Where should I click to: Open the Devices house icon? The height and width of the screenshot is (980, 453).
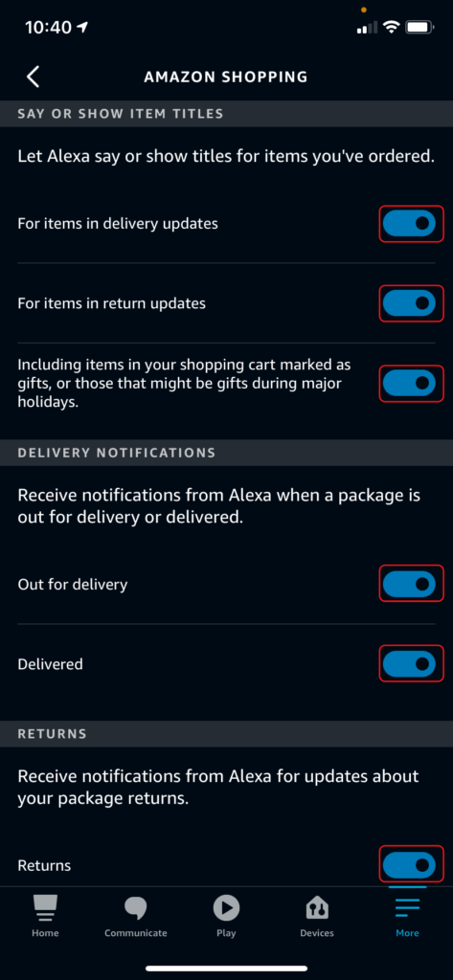coord(317,907)
